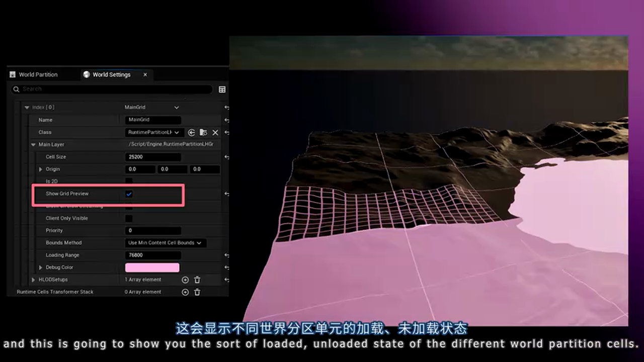Click the reset-to-default arrow beside Show Grid Preview

pos(226,194)
